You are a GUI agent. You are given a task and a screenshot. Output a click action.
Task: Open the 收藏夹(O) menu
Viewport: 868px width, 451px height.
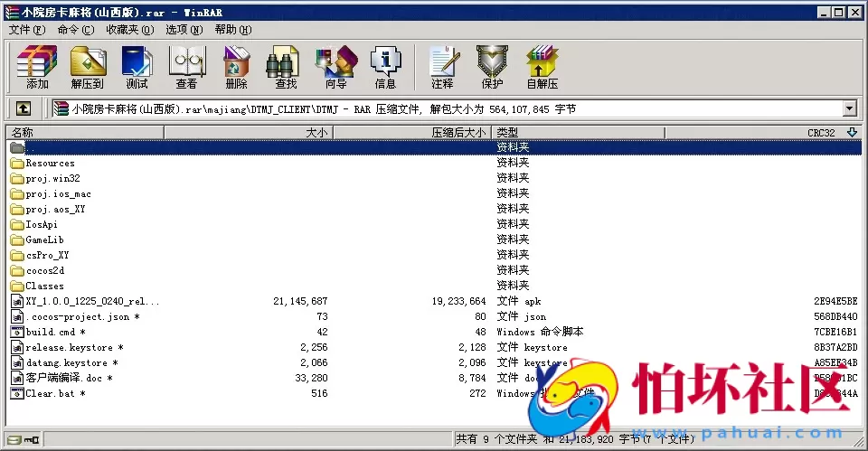tap(130, 30)
